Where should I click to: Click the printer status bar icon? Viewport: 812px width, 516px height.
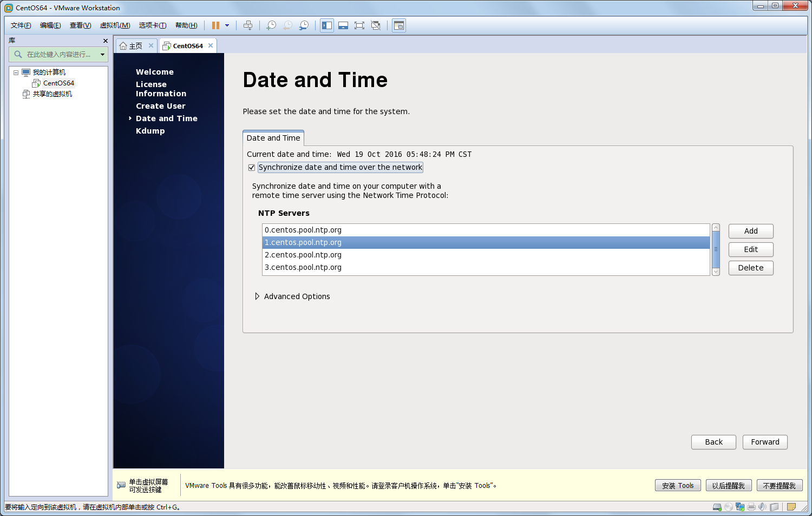(x=751, y=507)
